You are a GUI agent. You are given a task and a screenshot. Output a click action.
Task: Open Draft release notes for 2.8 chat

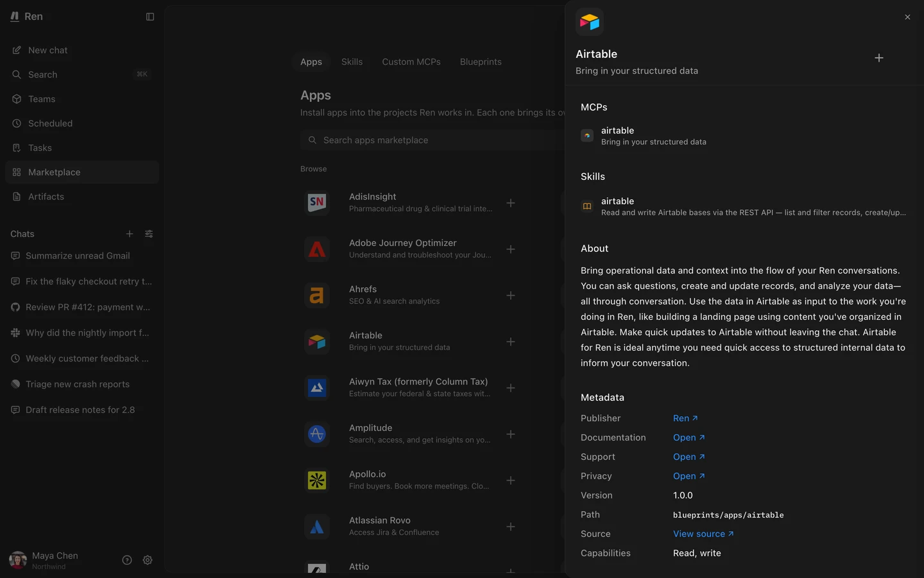[82, 410]
